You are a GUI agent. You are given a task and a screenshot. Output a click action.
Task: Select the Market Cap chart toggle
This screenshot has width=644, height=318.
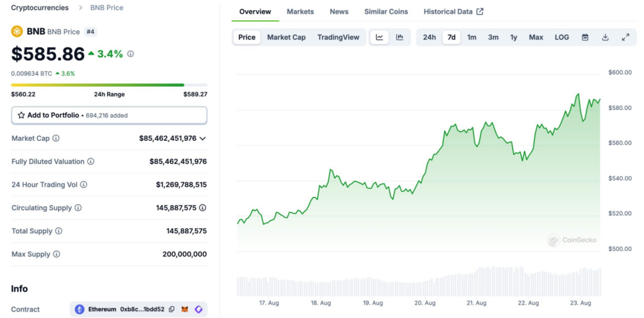tap(286, 37)
